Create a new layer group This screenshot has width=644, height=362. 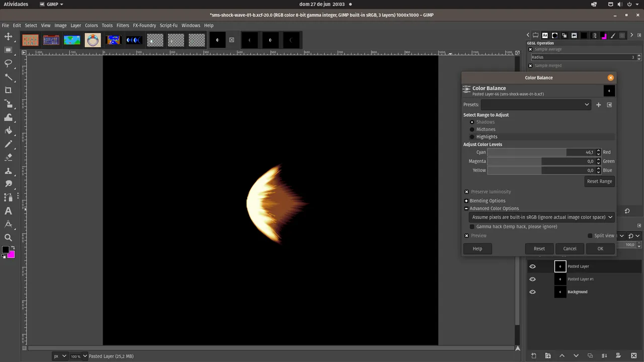[x=548, y=356]
